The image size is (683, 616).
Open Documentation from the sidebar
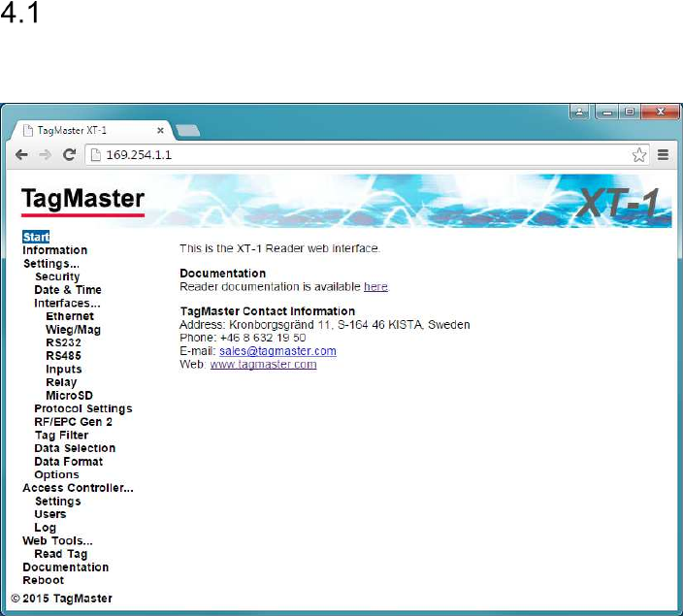pos(66,567)
